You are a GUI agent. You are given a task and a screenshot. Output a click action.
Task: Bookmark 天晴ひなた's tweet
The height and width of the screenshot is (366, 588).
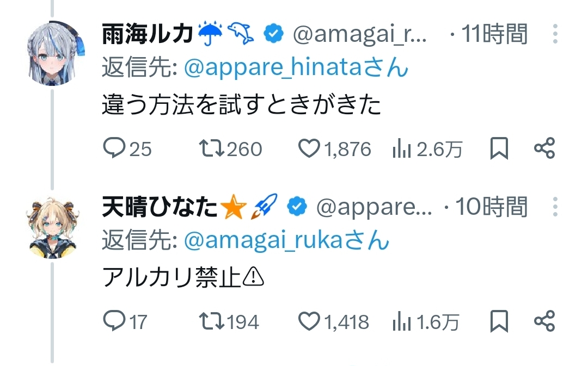tap(499, 321)
